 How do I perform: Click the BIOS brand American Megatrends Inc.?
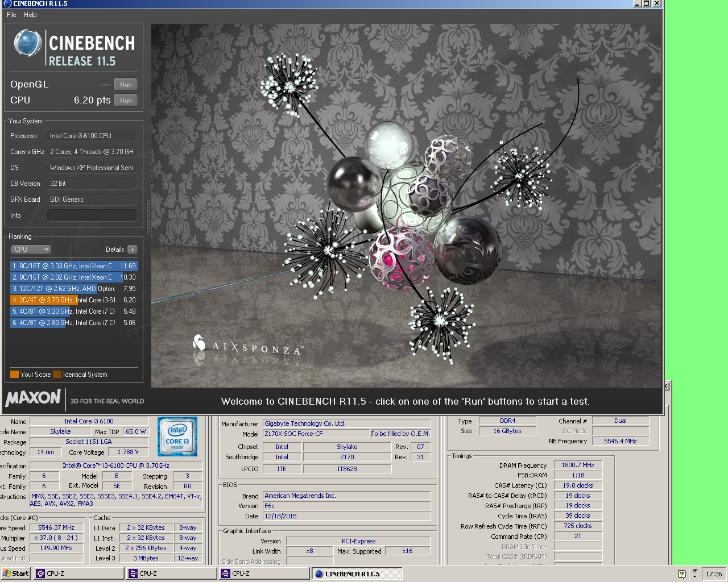(347, 496)
